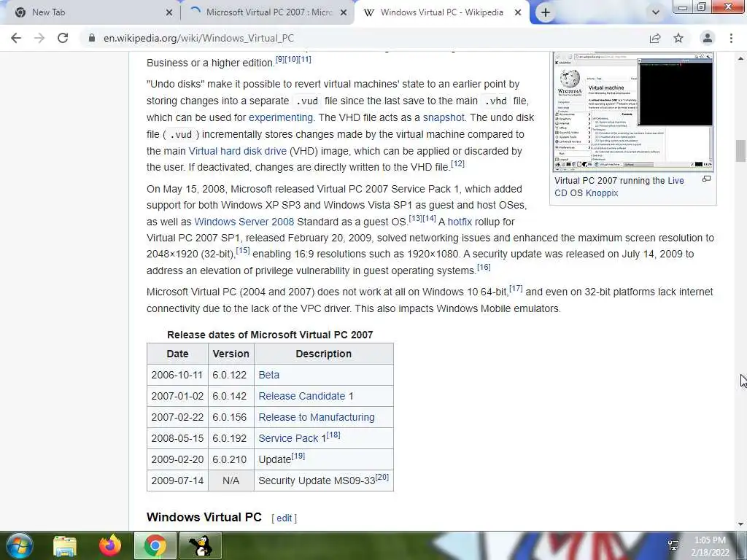Select the 2006-10-11 date cell
The height and width of the screenshot is (560, 747).
pyautogui.click(x=177, y=375)
